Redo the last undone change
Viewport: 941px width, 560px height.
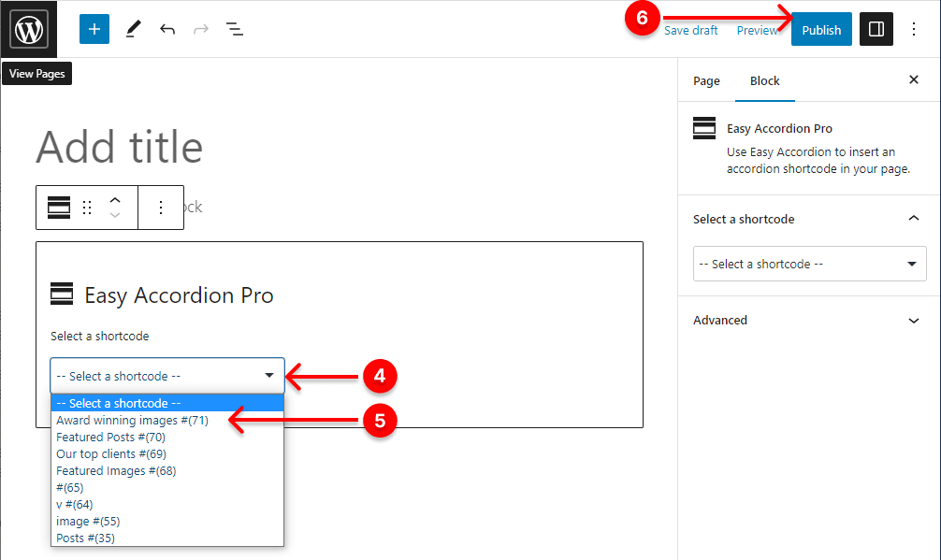pyautogui.click(x=201, y=29)
